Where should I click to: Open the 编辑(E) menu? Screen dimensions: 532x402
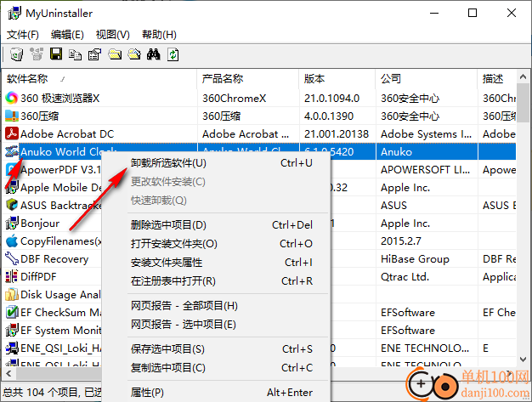click(67, 35)
